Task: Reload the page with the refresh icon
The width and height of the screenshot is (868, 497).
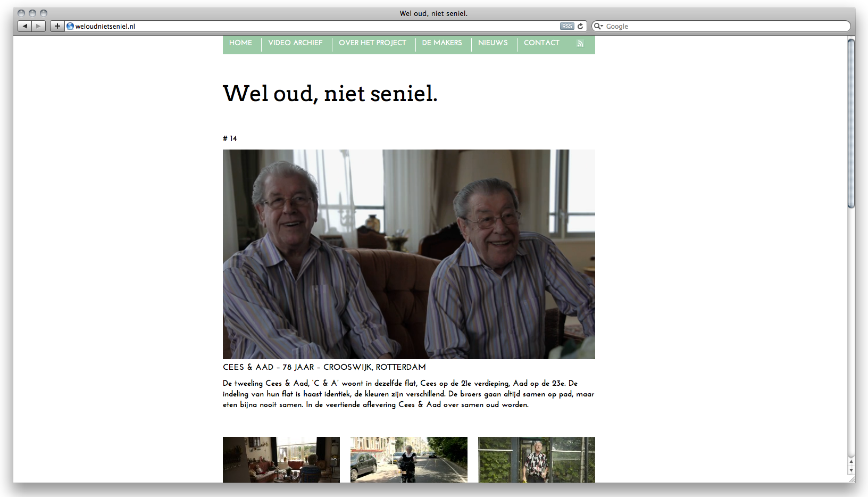Action: [580, 26]
